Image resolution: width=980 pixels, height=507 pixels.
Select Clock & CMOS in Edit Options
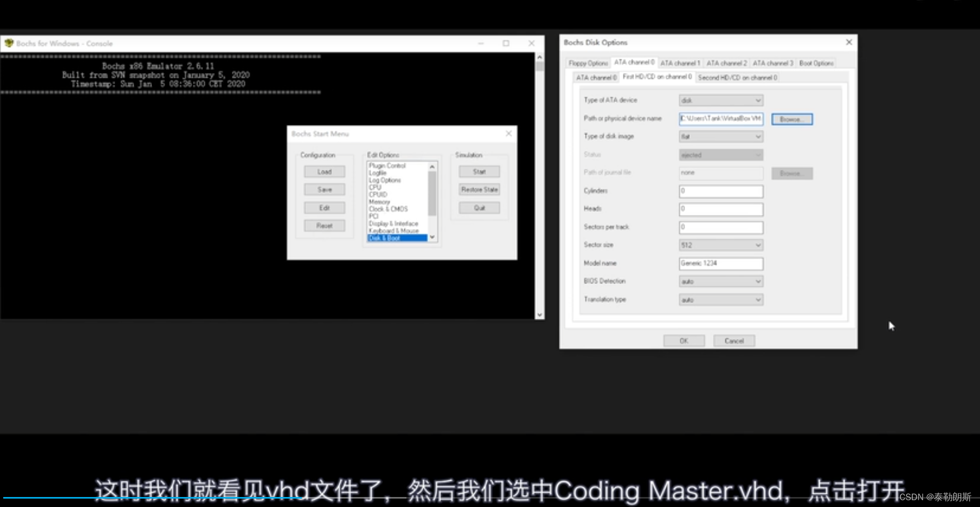pyautogui.click(x=389, y=209)
